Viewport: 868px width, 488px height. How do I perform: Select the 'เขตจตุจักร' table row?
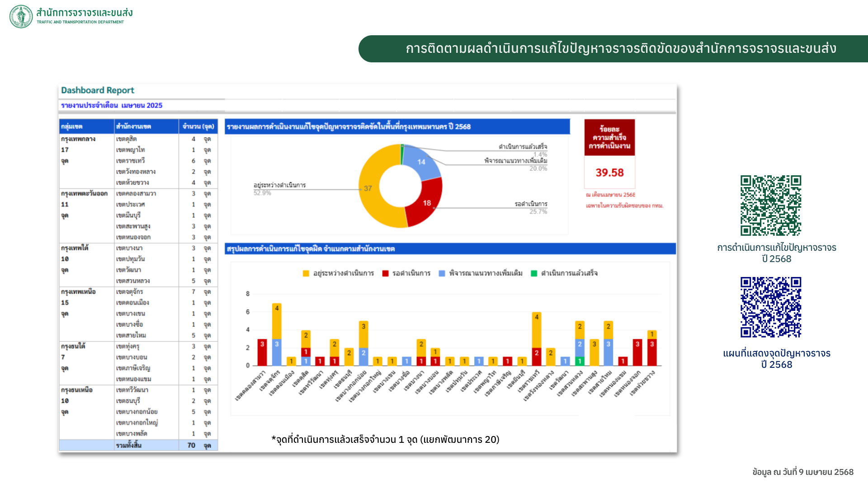[x=166, y=292]
